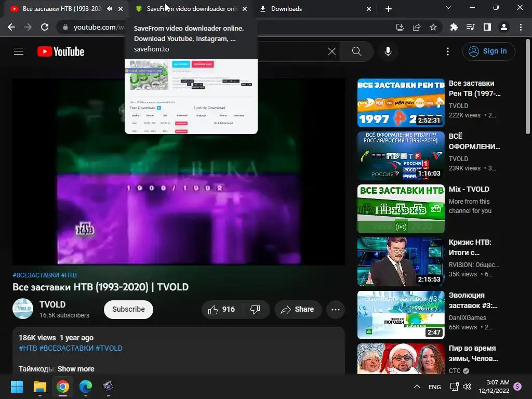Install app from address bar icon

click(x=400, y=27)
